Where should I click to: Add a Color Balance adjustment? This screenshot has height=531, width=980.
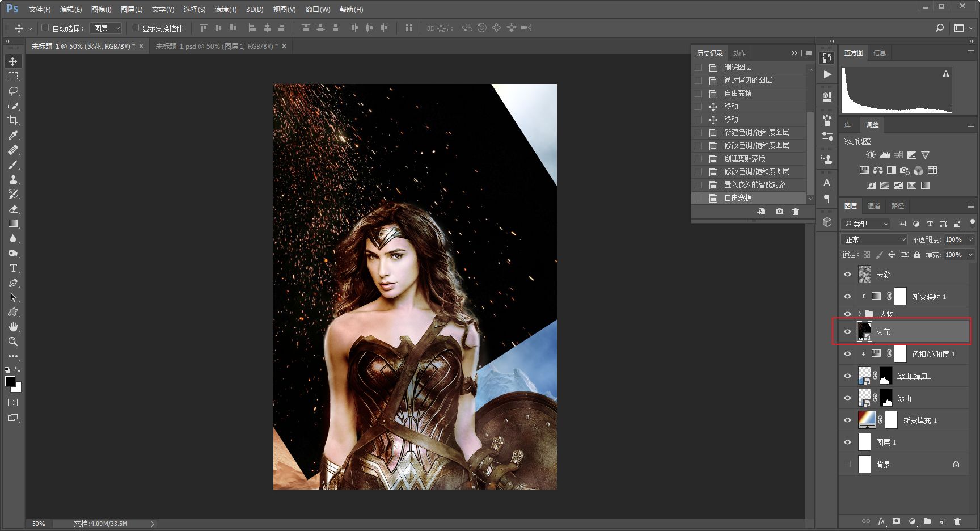(878, 170)
